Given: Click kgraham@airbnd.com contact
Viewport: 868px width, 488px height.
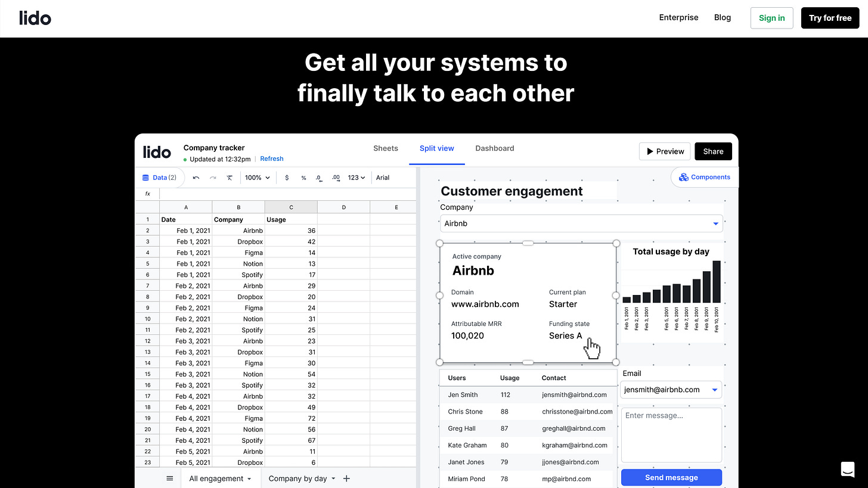Looking at the screenshot, I should pos(575,445).
